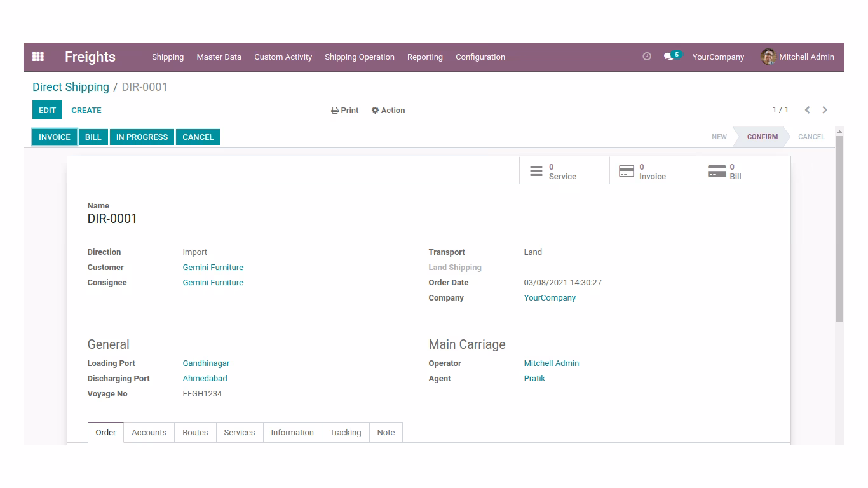
Task: Click the order date 03/08/2021 14:30:27
Action: click(x=562, y=283)
